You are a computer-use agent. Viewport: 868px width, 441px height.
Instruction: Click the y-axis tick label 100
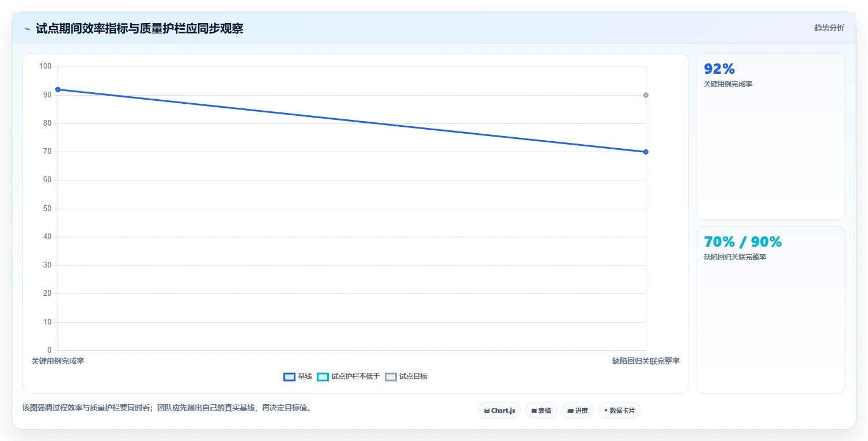[x=45, y=66]
